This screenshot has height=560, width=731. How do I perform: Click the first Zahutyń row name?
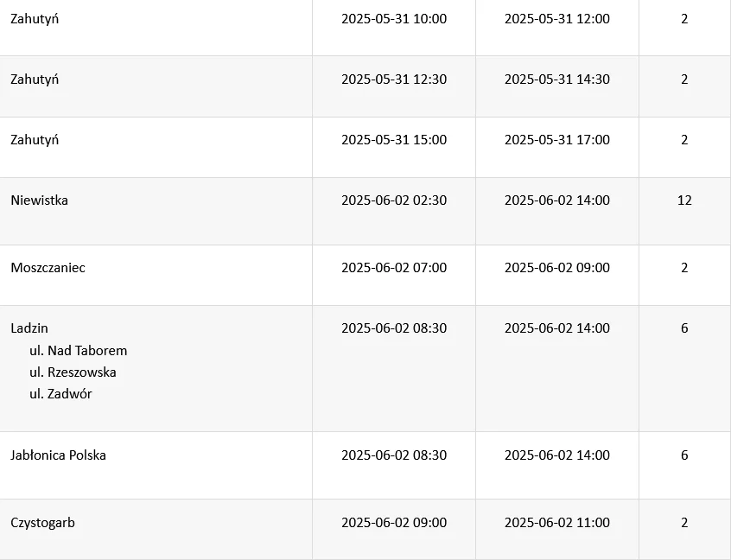(x=35, y=18)
